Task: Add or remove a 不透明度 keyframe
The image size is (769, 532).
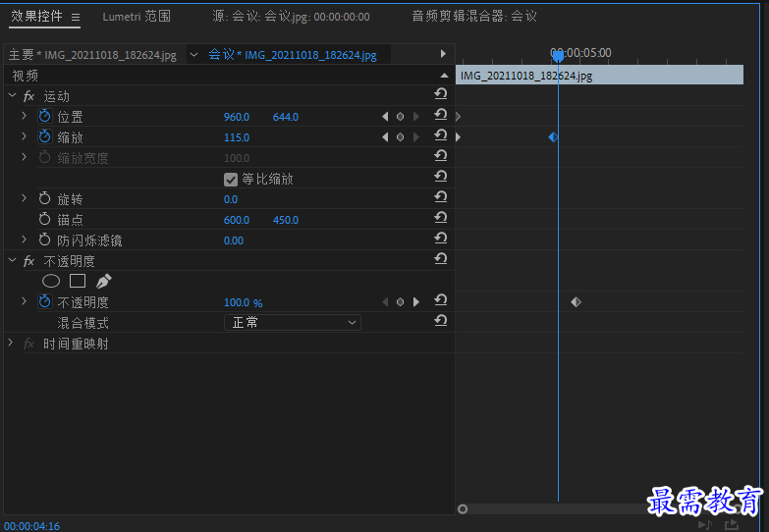Action: tap(400, 302)
